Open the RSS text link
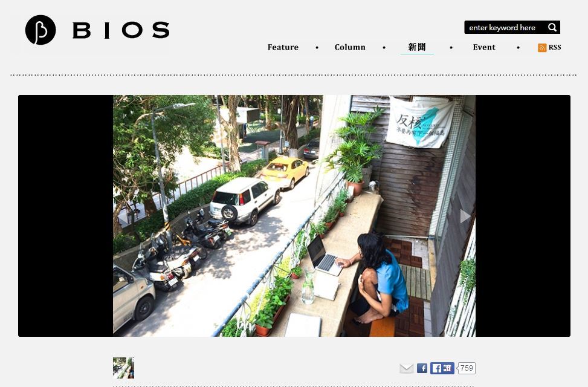 [x=555, y=47]
